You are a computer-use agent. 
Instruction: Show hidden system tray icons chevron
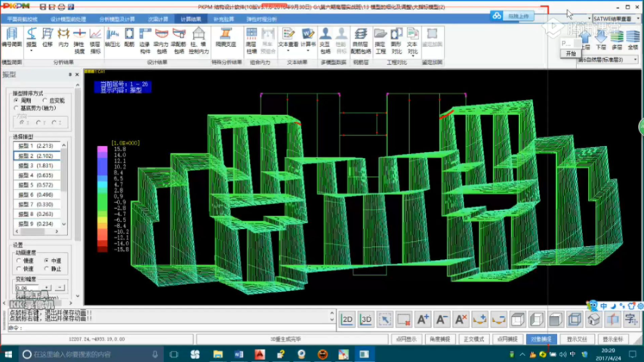pos(522,354)
